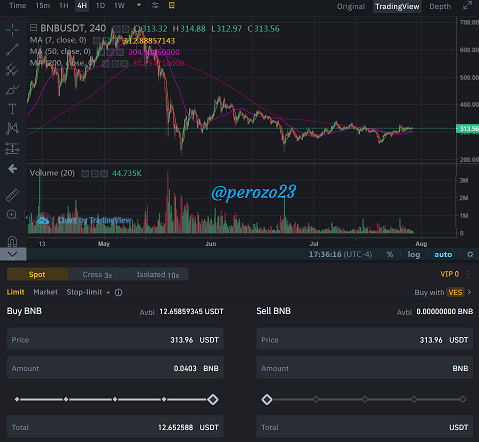The image size is (479, 442).
Task: Toggle visibility of BNBUSDT series
Action: (x=116, y=29)
